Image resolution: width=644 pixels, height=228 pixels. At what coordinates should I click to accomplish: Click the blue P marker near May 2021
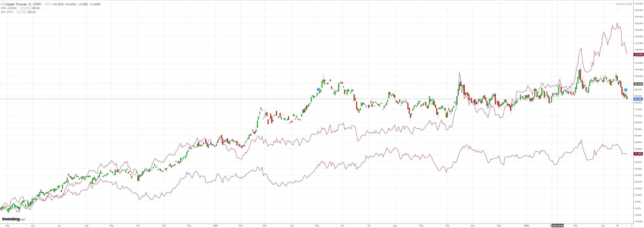tap(318, 89)
